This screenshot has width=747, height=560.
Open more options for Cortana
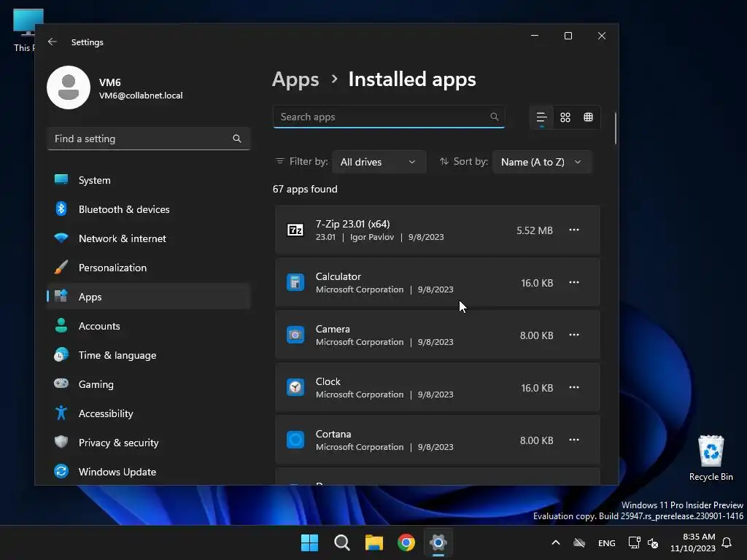point(574,440)
